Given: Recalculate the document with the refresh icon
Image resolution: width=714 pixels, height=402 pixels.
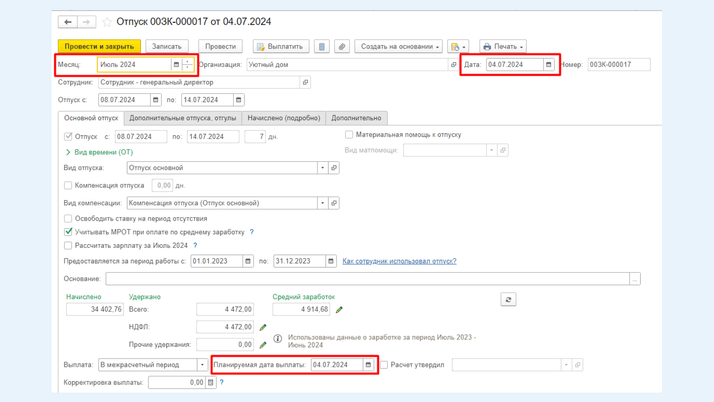Looking at the screenshot, I should click(508, 300).
